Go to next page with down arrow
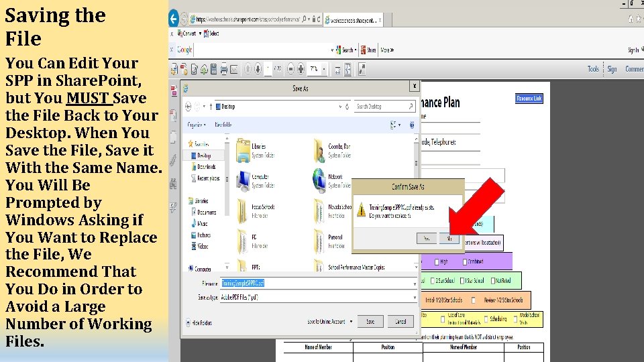This screenshot has width=644, height=362. [x=258, y=69]
